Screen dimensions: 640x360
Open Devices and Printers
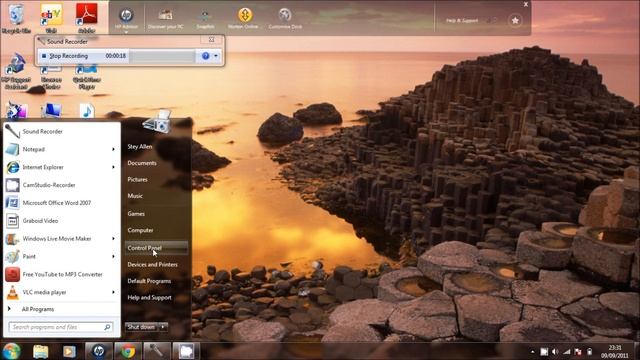(152, 264)
